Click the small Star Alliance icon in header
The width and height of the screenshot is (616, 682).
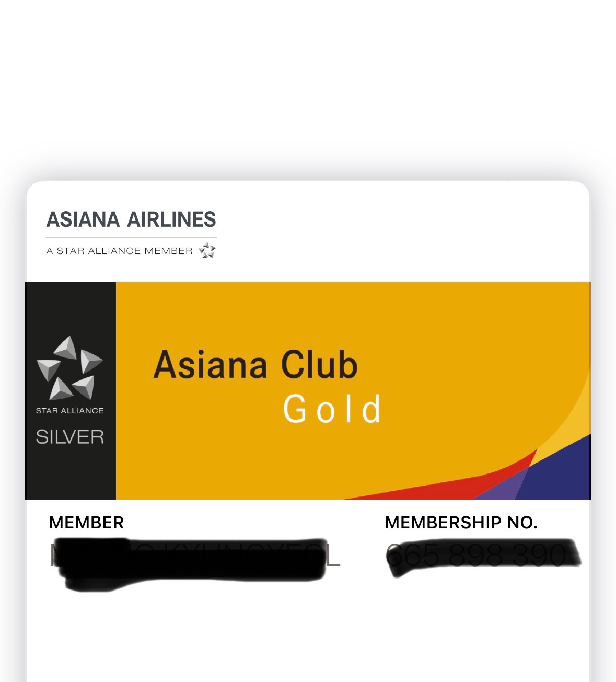tap(207, 250)
